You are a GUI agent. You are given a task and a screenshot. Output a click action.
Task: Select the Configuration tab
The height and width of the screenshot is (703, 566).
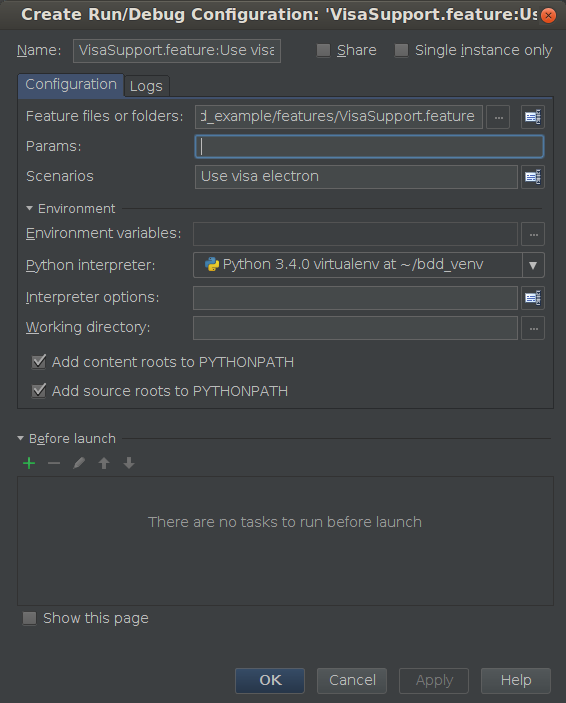coord(71,85)
